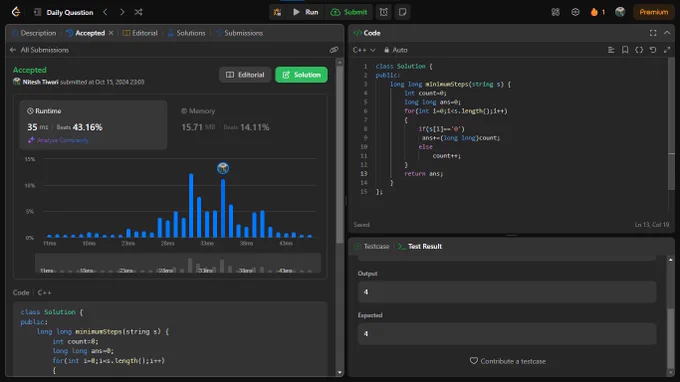Click the debug icon beside Run
The width and height of the screenshot is (680, 382).
[277, 12]
